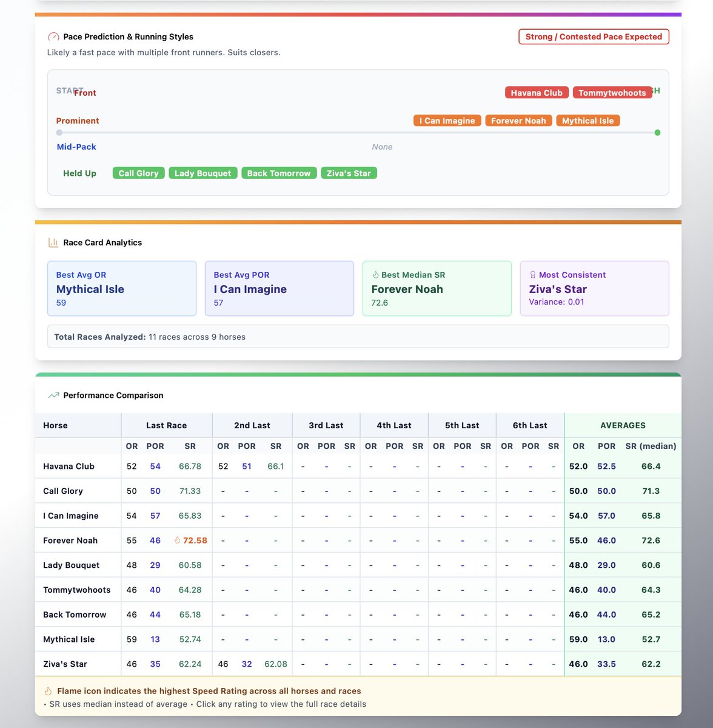Click the pace gauge icon beside Pace Prediction

pyautogui.click(x=53, y=37)
